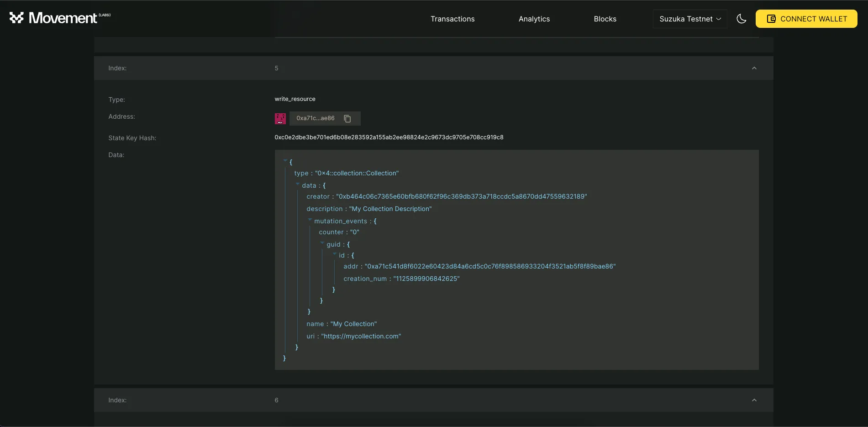Select the creator address value
The width and height of the screenshot is (868, 427).
[x=462, y=196]
